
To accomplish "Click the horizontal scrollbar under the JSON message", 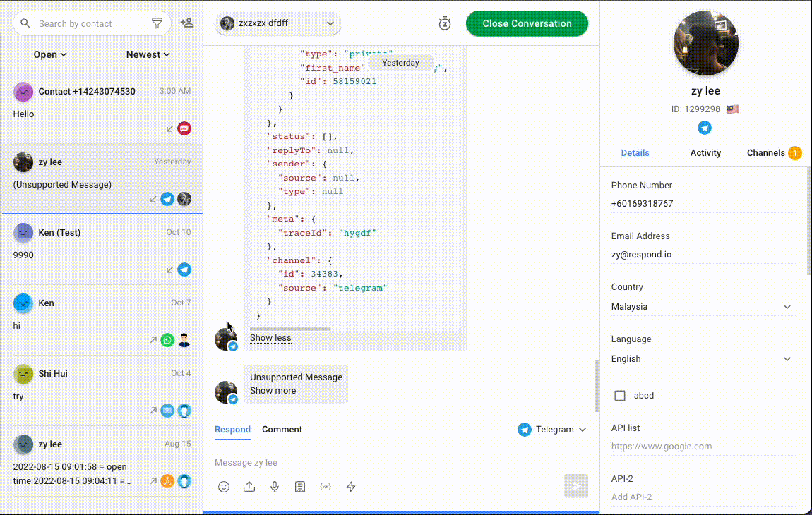I will click(x=289, y=329).
